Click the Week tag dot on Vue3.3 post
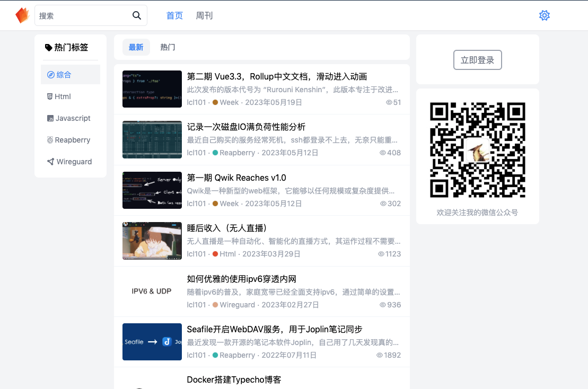This screenshot has height=389, width=588. pos(215,102)
